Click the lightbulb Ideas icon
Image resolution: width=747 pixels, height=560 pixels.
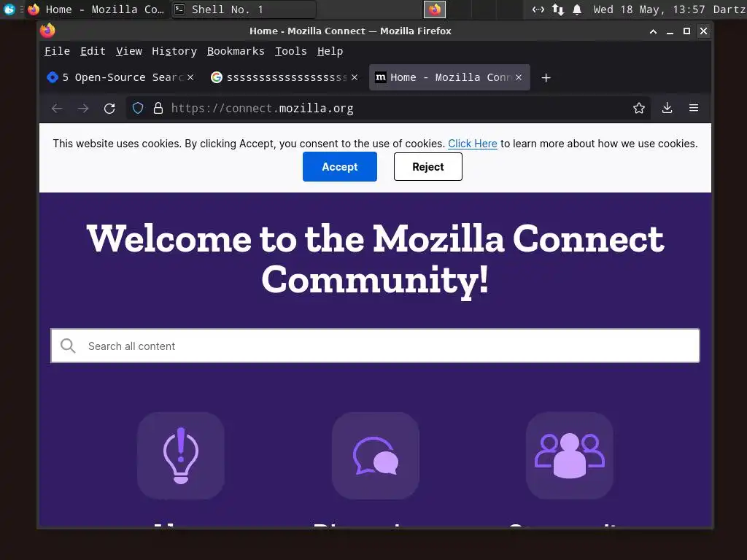click(181, 456)
